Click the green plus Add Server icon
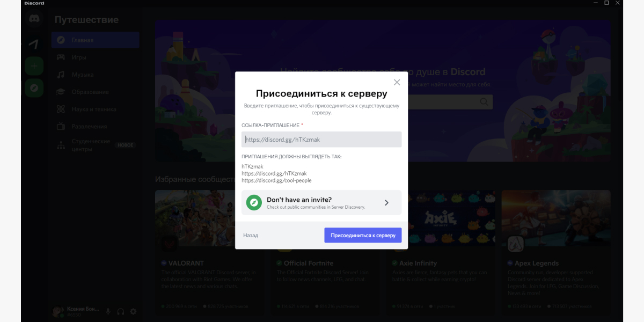This screenshot has height=322, width=644. [34, 66]
